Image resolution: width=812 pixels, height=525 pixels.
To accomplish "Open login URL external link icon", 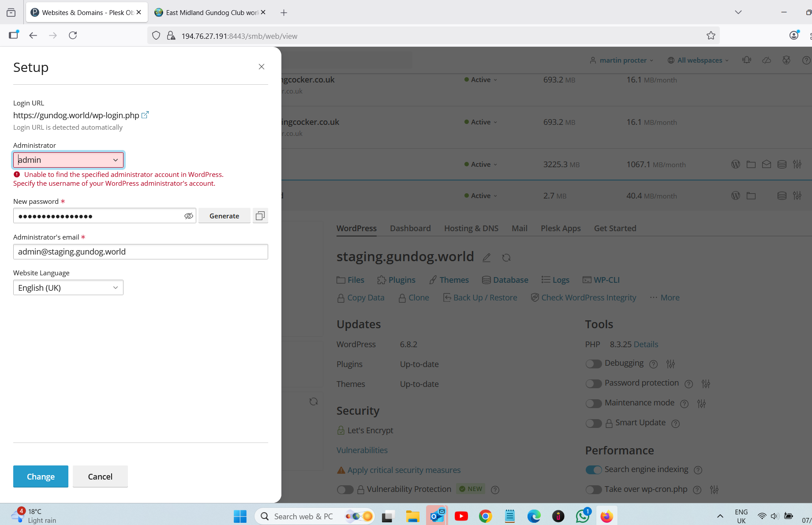I will (145, 115).
